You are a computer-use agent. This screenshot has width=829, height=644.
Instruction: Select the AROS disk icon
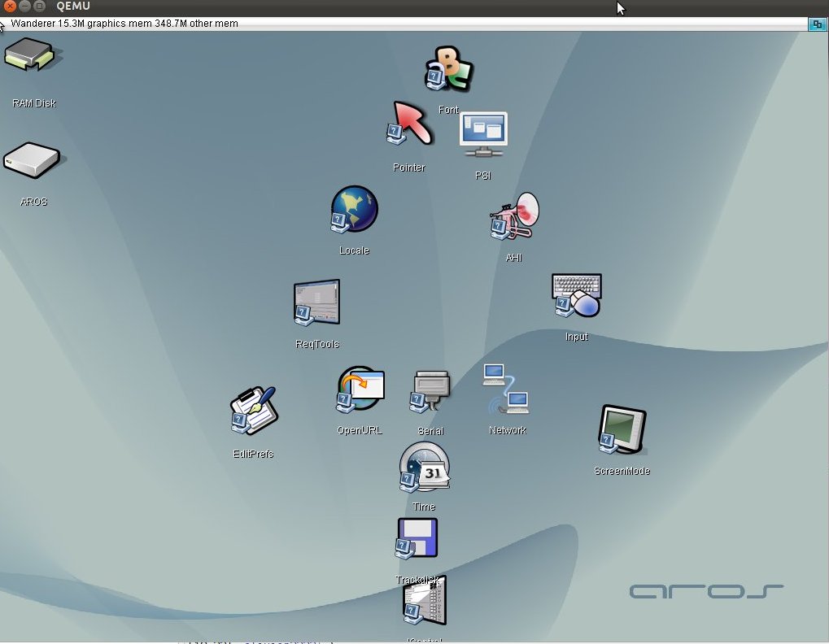click(32, 161)
